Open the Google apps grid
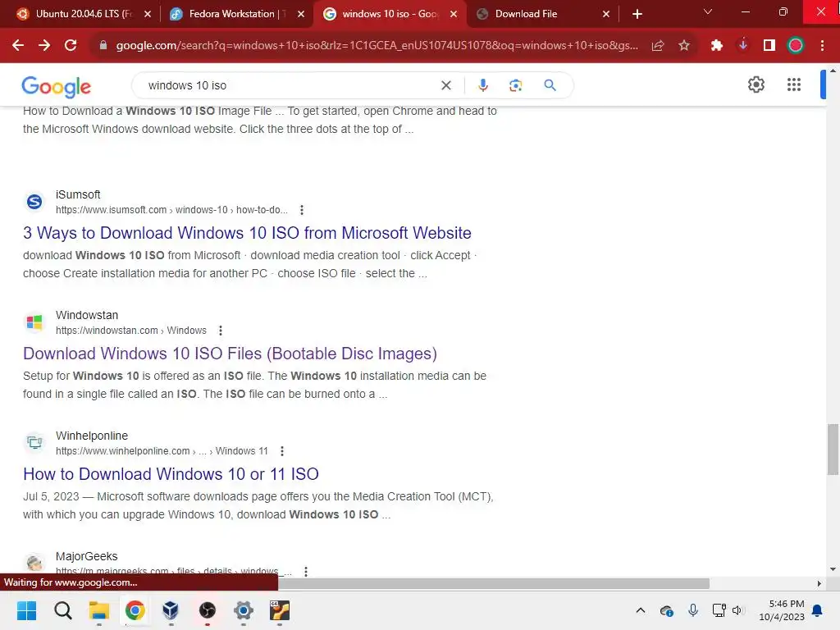This screenshot has height=630, width=840. click(x=793, y=84)
